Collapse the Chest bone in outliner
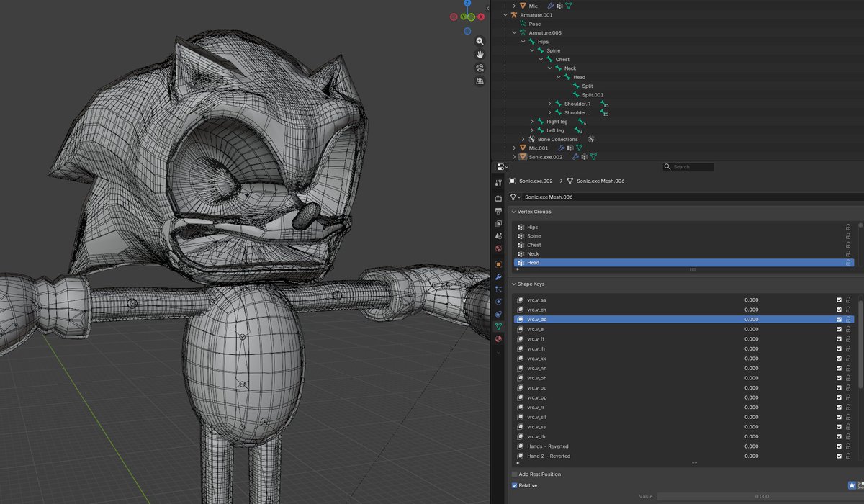This screenshot has width=864, height=504. click(541, 60)
